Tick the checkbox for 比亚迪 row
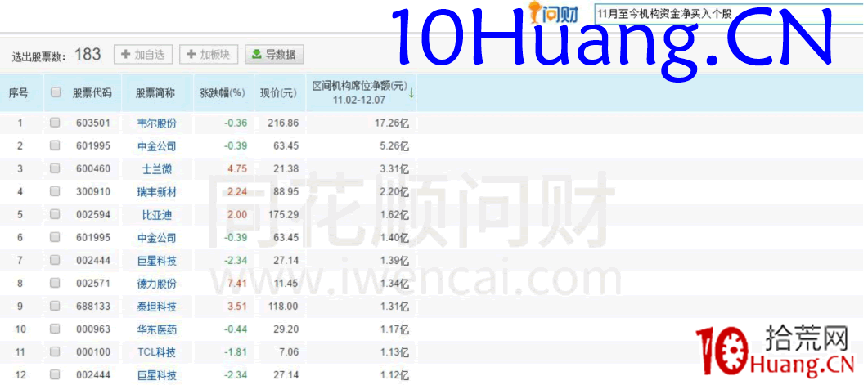The height and width of the screenshot is (385, 868). 55,214
